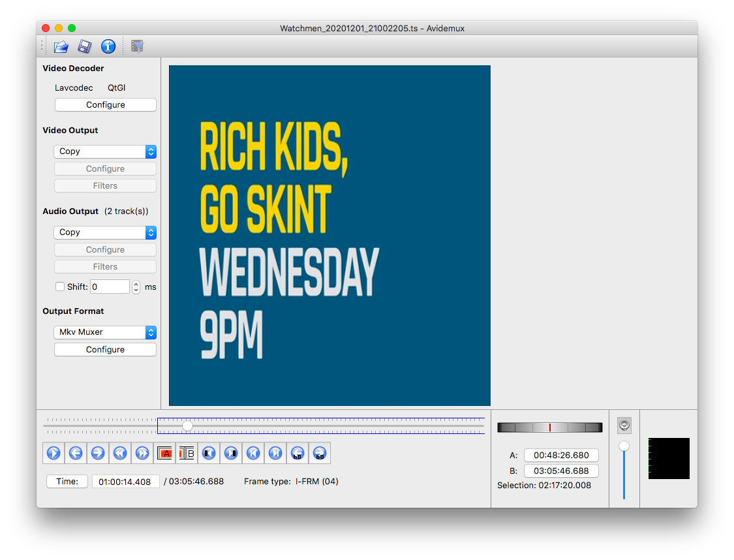
Task: Go to next keyframe with double-arrow icon
Action: [x=142, y=453]
